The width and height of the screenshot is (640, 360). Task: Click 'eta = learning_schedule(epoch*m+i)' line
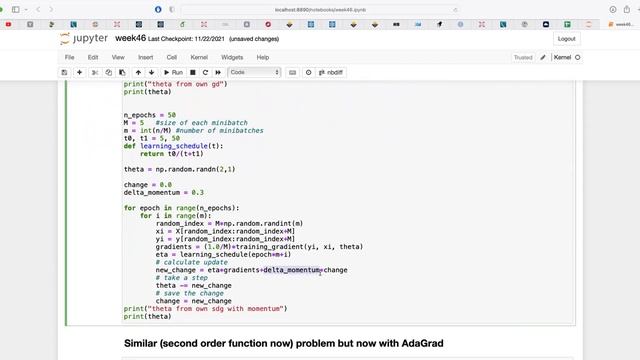(x=223, y=255)
